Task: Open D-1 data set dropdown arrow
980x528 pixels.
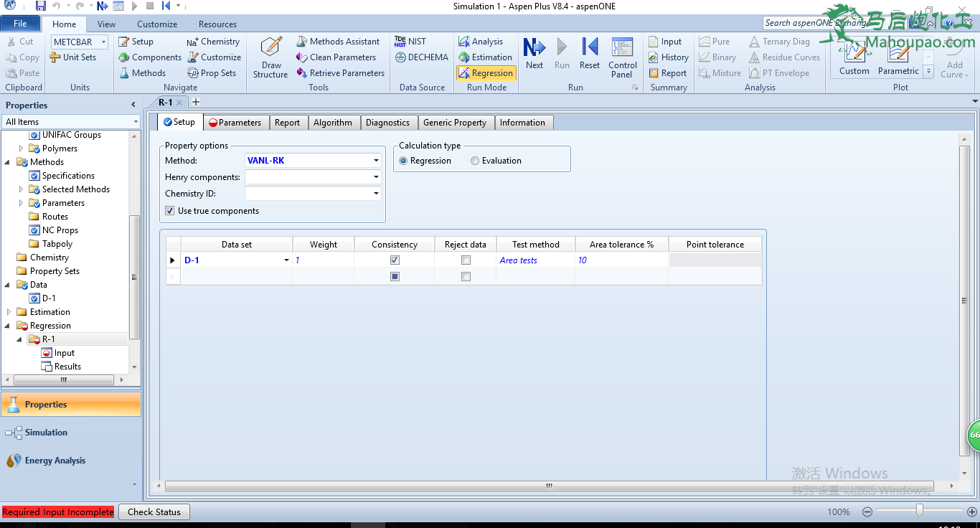Action: tap(287, 260)
